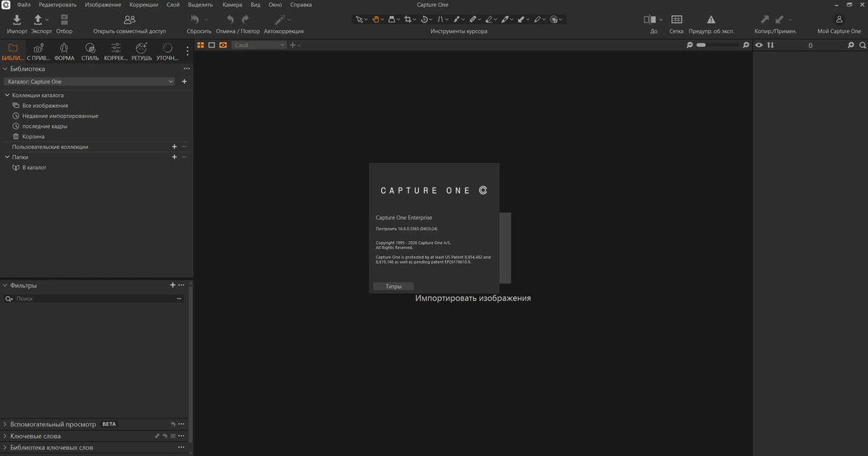Click the thumbnail zoom slider in viewer toolbar

coord(718,45)
